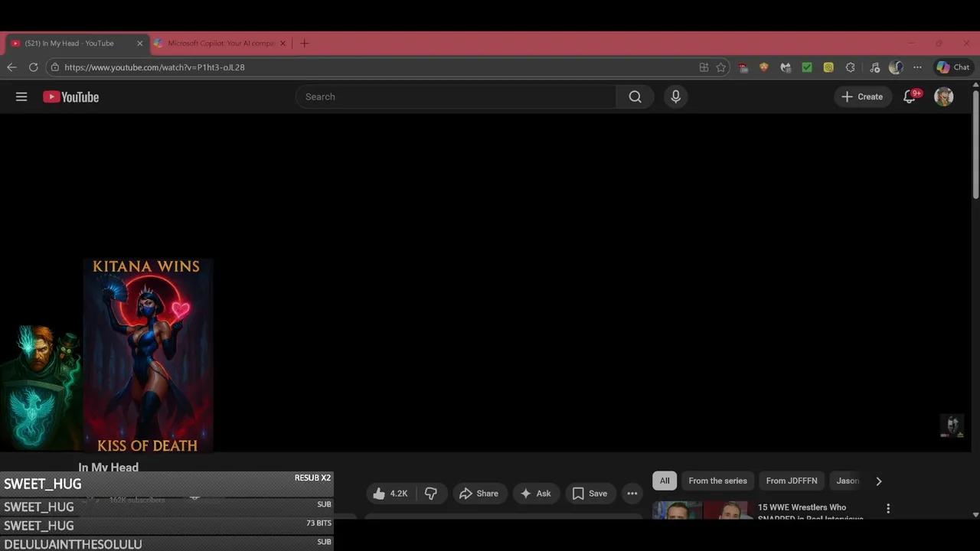Open the Extensions puzzle piece menu
Screen dimensions: 980x551
pos(850,67)
